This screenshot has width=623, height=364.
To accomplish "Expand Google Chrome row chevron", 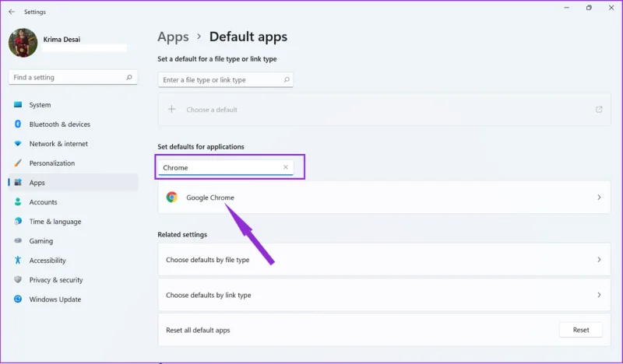I will [x=599, y=198].
